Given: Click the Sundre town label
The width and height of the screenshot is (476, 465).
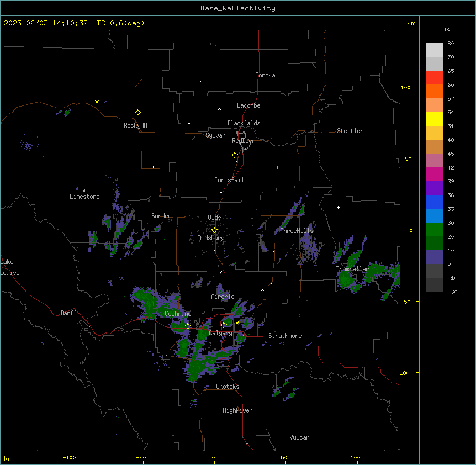Looking at the screenshot, I should click(161, 216).
